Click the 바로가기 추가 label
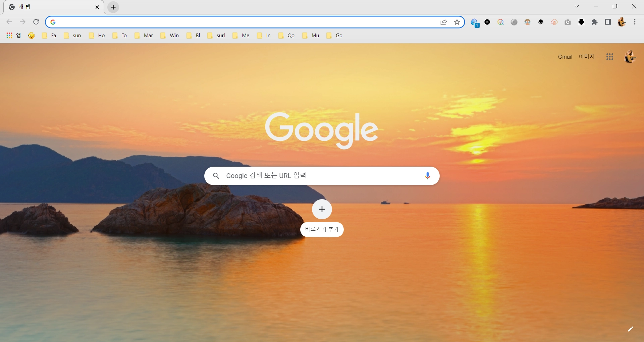 [322, 229]
